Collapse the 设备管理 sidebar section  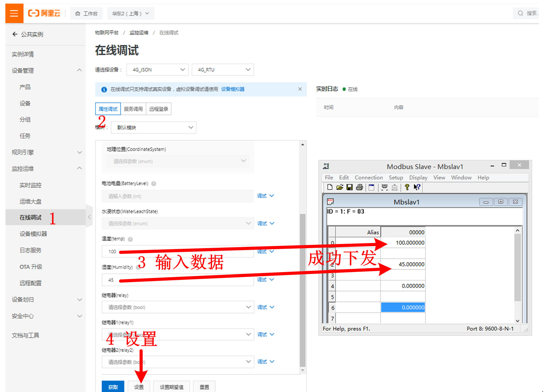coord(79,70)
